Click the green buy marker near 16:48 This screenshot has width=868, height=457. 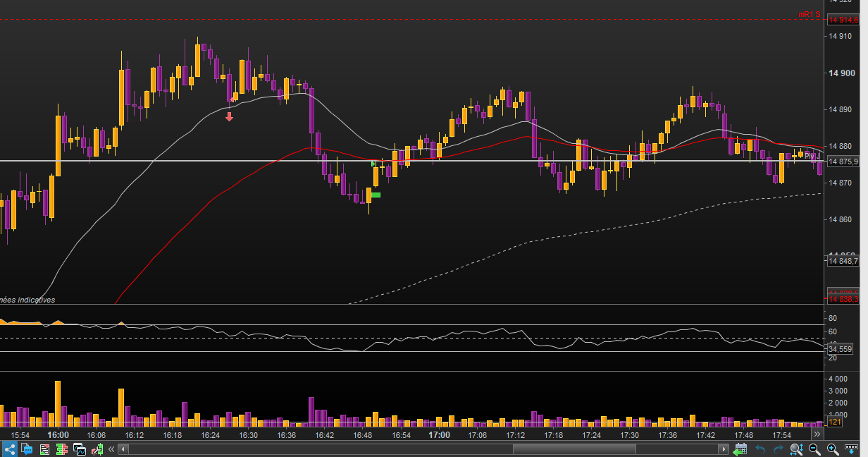[376, 195]
